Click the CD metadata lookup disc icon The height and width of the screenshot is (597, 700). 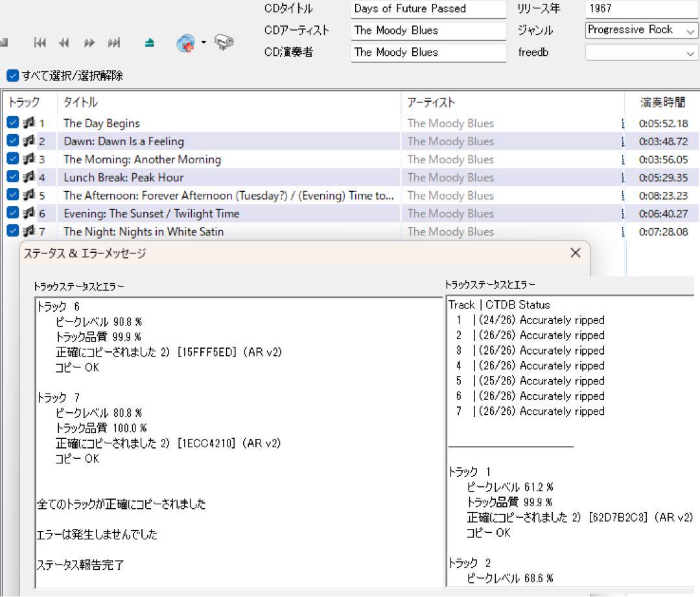(186, 43)
